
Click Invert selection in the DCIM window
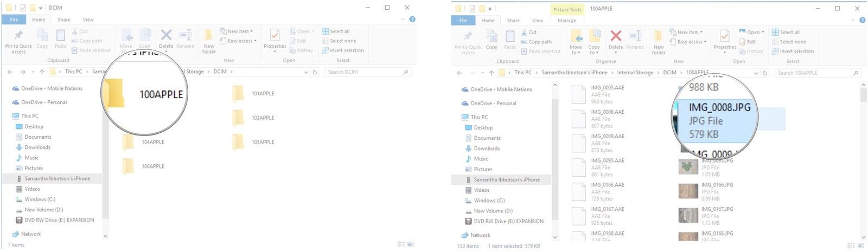click(346, 50)
